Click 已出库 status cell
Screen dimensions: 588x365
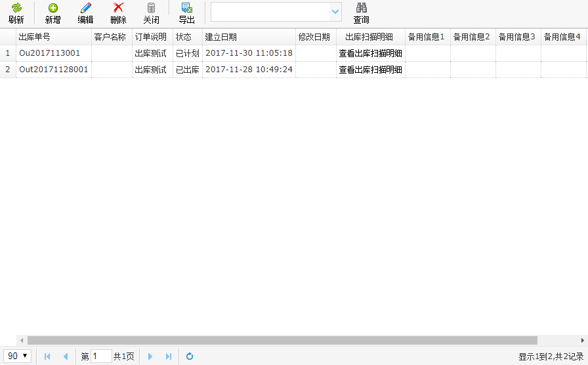tap(188, 70)
